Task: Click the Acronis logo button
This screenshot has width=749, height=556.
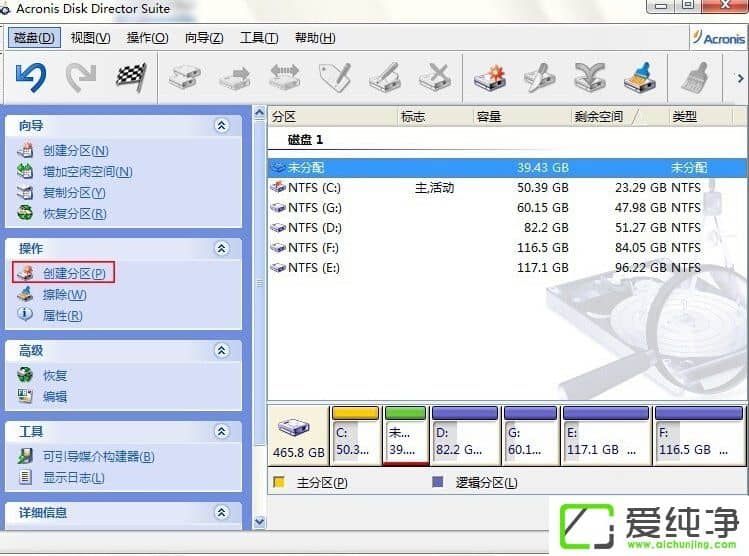Action: click(718, 38)
